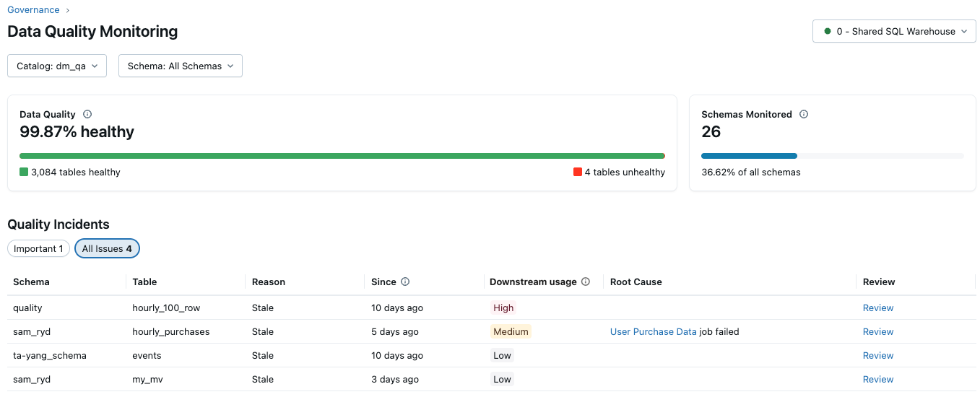Click info icon beside Schemas Monitored
Image resolution: width=980 pixels, height=397 pixels.
[x=804, y=114]
